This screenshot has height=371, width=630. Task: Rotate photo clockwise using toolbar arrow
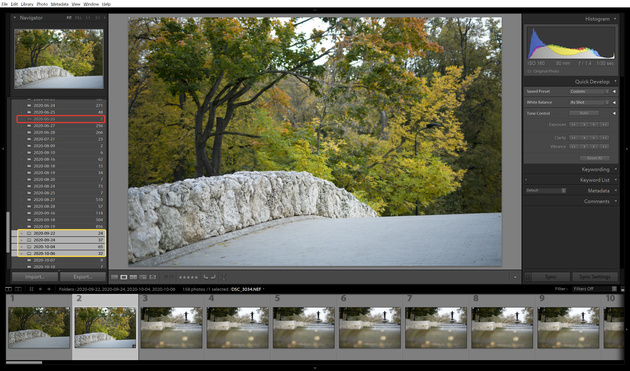tap(213, 277)
